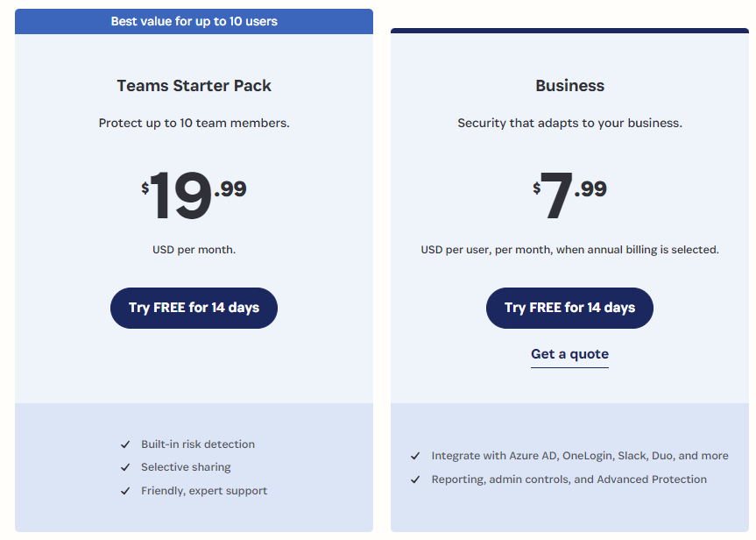Image resolution: width=756 pixels, height=540 pixels.
Task: Click Security that adapts to your business text
Action: (569, 123)
